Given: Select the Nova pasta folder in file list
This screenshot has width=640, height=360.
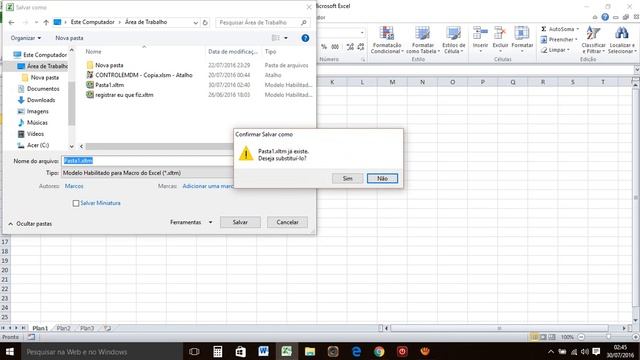Looking at the screenshot, I should pos(105,65).
